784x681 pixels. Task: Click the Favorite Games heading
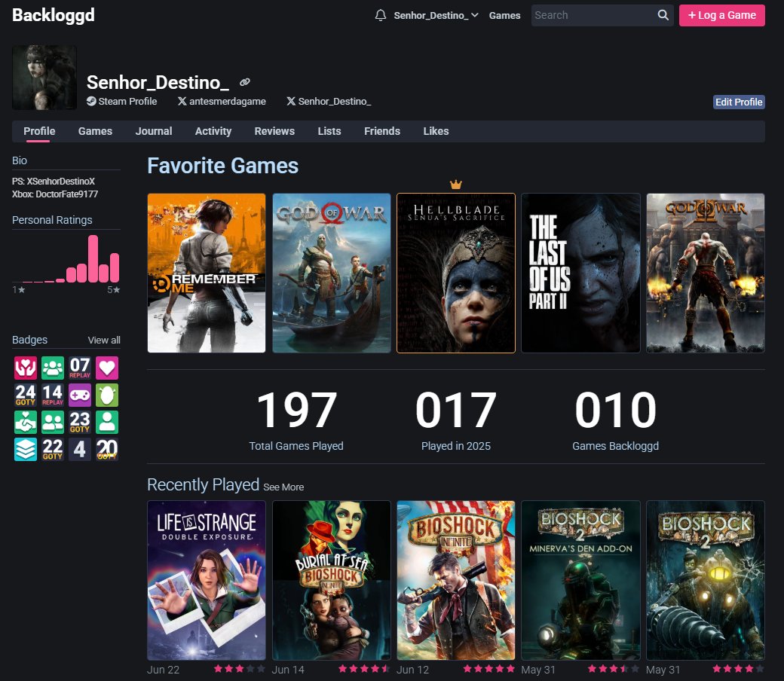click(x=222, y=166)
